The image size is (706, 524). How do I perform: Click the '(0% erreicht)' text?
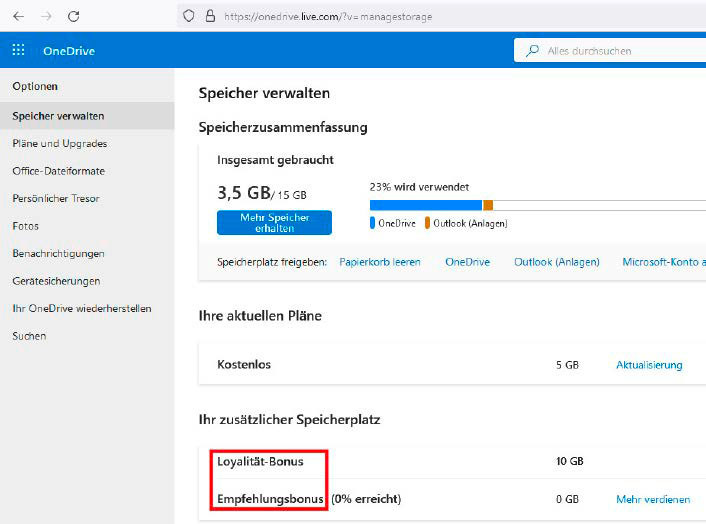point(366,499)
